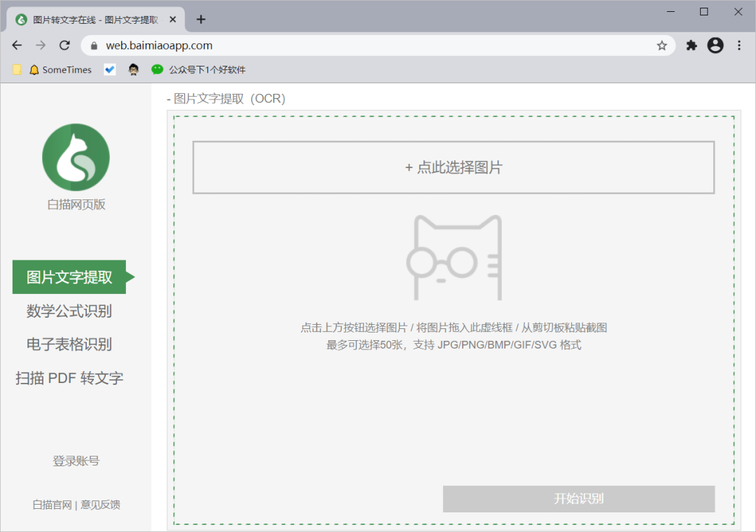The height and width of the screenshot is (532, 756).
Task: Click the 登录账号 login link
Action: (76, 461)
